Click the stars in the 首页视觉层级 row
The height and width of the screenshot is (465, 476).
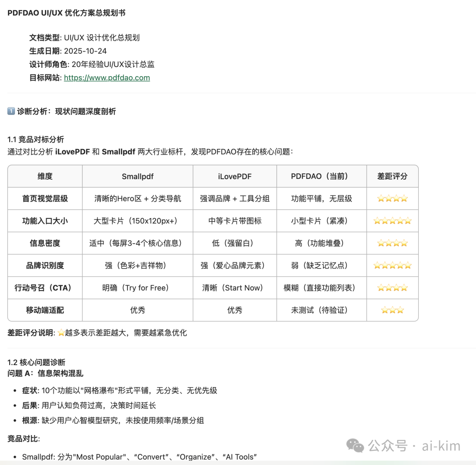[x=392, y=198]
